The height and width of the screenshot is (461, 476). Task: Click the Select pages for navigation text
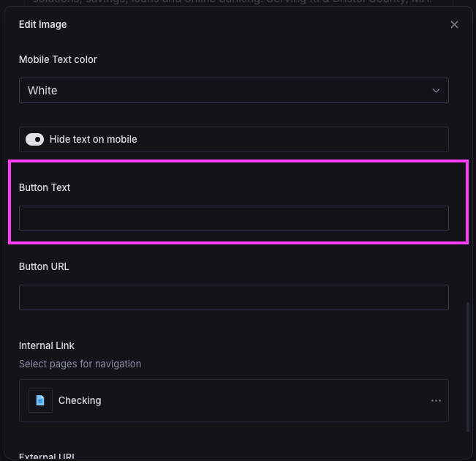point(80,364)
